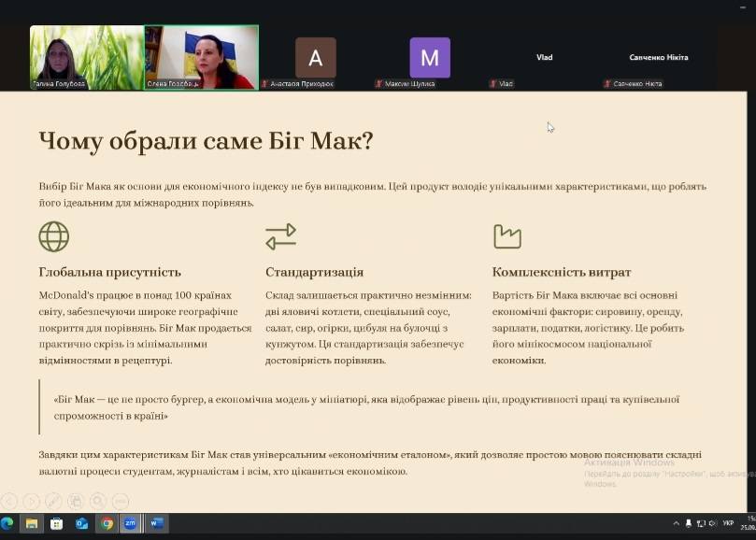Screen dimensions: 756x540
Task: Go to the previous slide using the back arrow
Action: (x=9, y=501)
